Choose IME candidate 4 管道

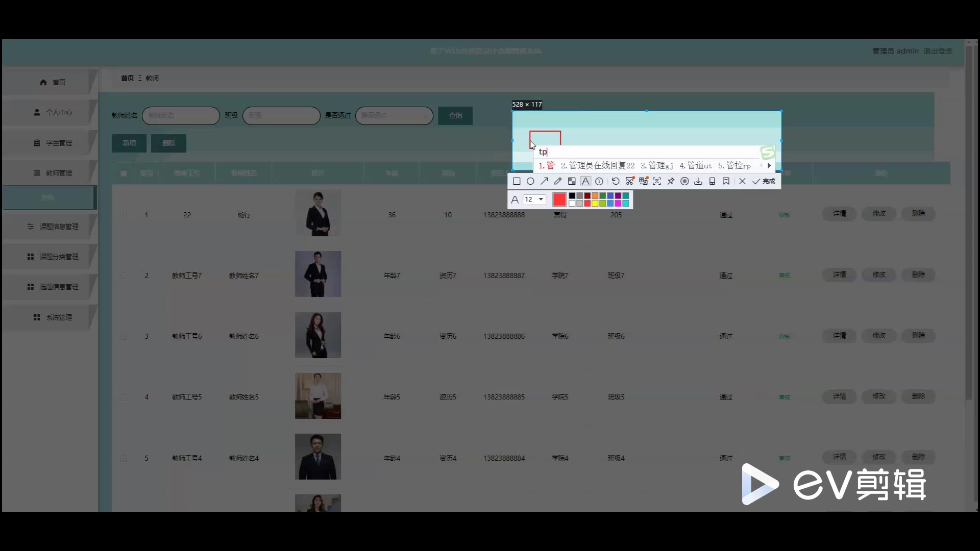click(x=695, y=165)
